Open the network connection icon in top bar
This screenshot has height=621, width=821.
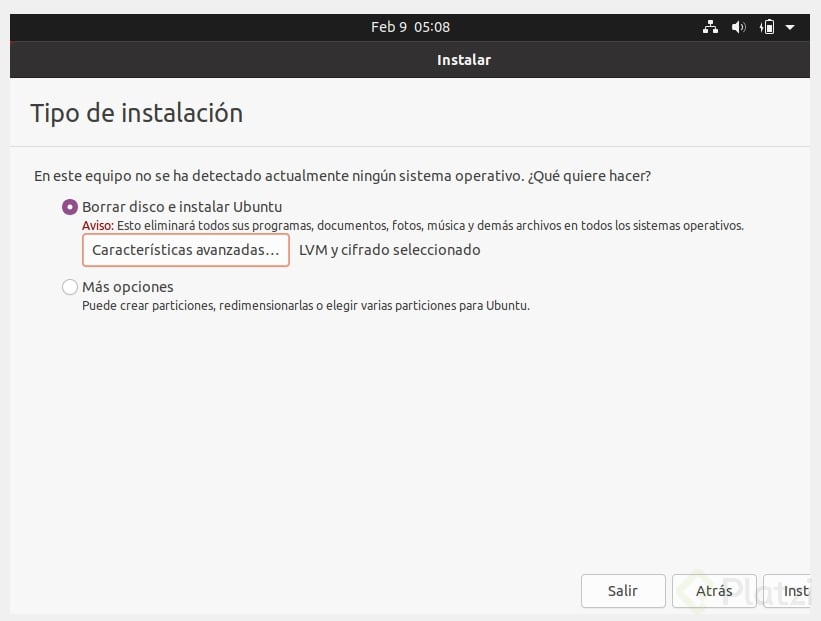pos(710,27)
